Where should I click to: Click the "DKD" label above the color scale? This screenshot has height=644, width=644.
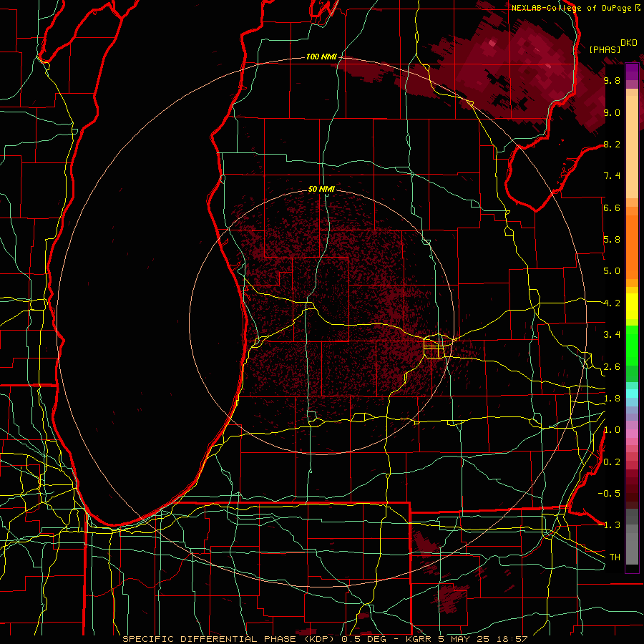[629, 43]
